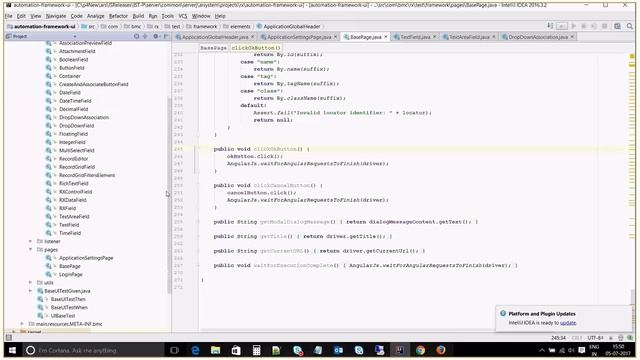The height and width of the screenshot is (360, 640).
Task: Launch Edge from the taskbar
Action: (x=195, y=350)
